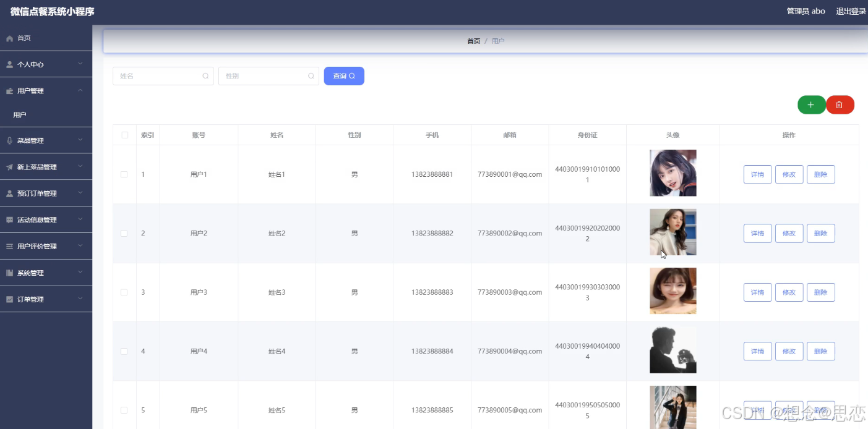
Task: Click the checkmark icon beside 订单管理
Action: pyautogui.click(x=9, y=299)
